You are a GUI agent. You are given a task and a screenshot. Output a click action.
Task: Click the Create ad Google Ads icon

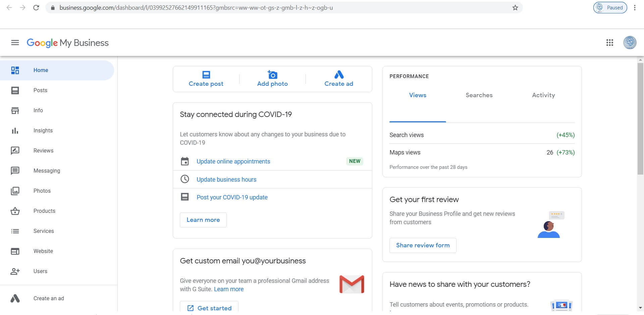click(x=339, y=74)
